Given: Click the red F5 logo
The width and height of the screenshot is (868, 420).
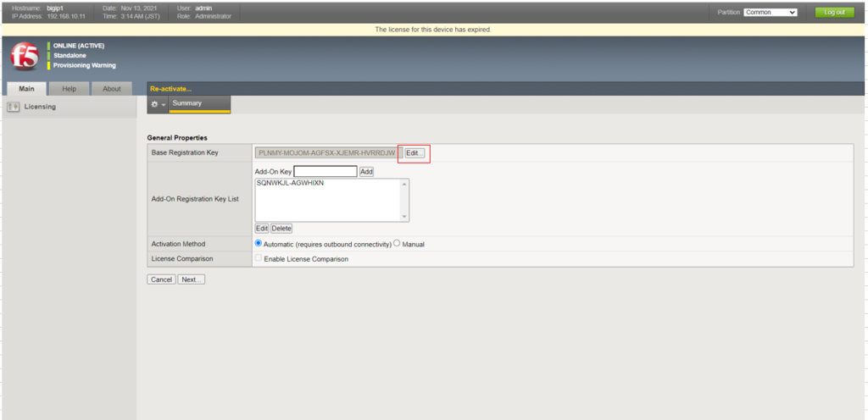Looking at the screenshot, I should pyautogui.click(x=23, y=57).
